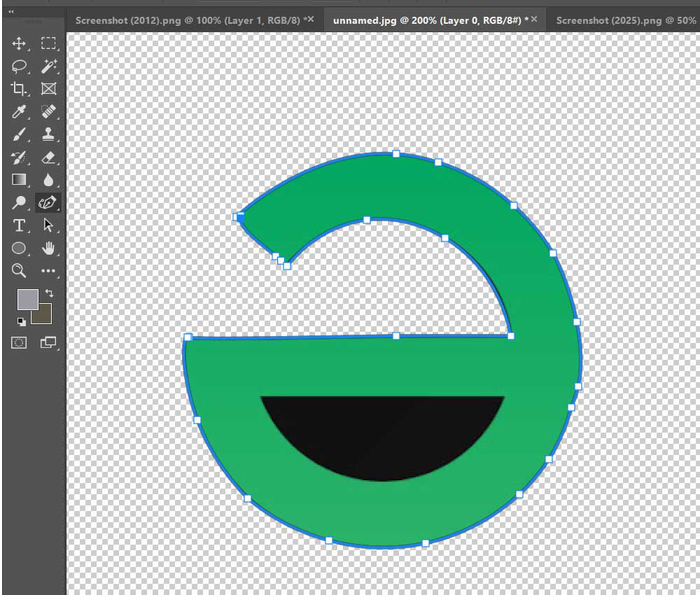Toggle Quick Mask mode
Viewport: 700px width, 595px height.
(19, 343)
